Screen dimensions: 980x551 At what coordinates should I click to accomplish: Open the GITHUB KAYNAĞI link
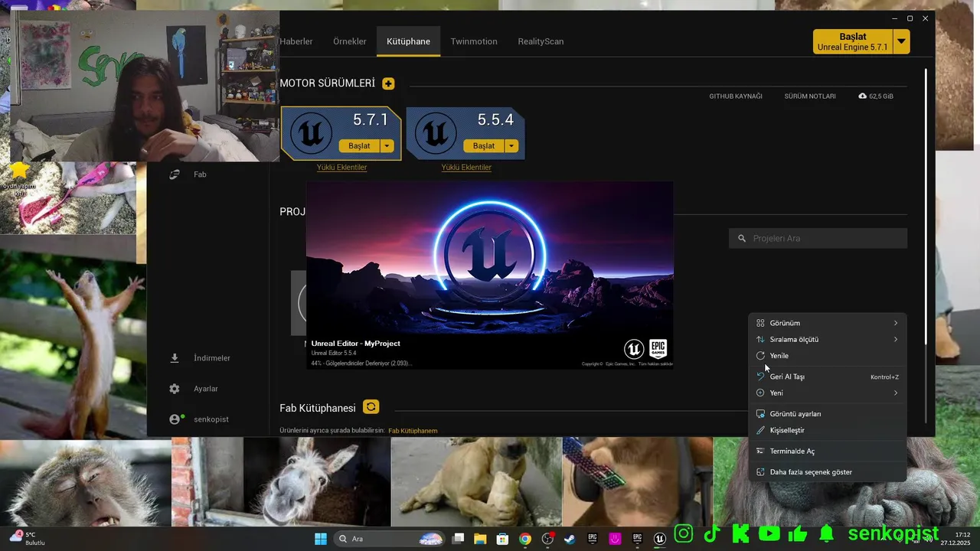[x=736, y=96]
